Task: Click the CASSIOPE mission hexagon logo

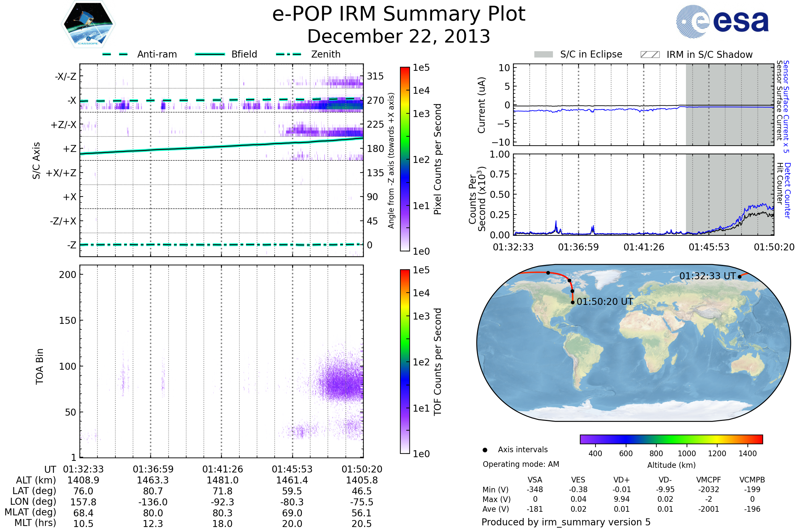Action: click(x=88, y=24)
